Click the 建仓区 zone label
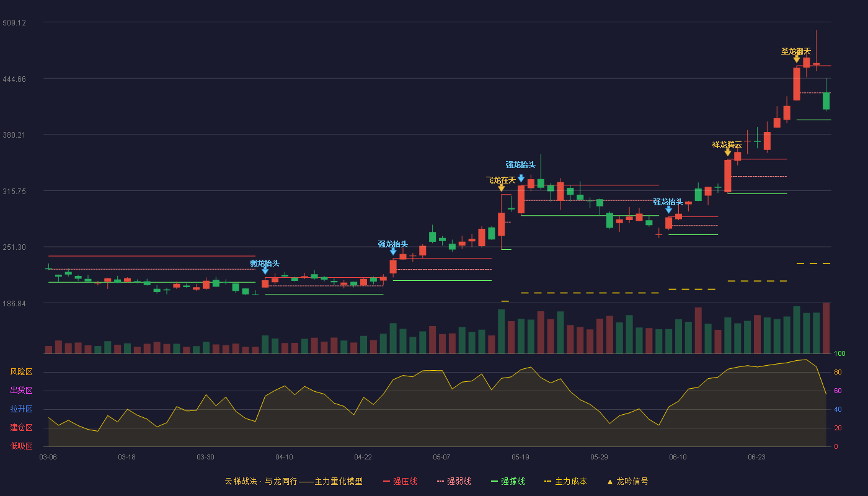Image resolution: width=868 pixels, height=496 pixels. coord(21,428)
